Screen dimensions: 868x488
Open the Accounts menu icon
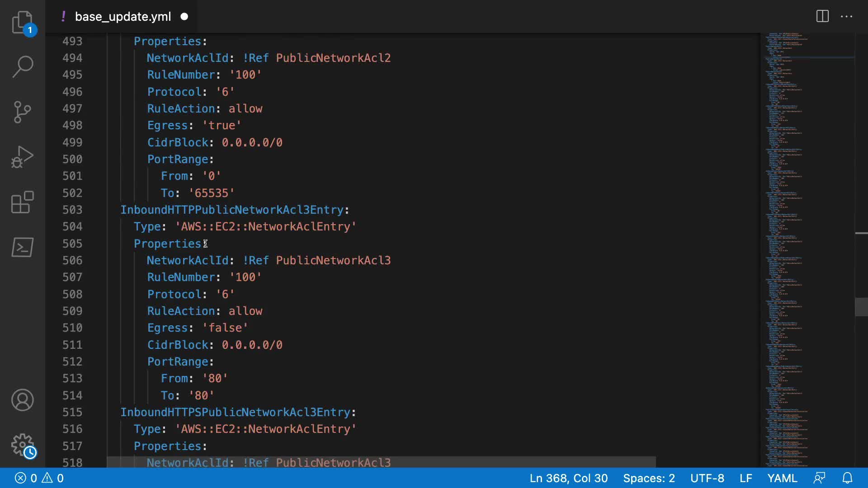[22, 400]
